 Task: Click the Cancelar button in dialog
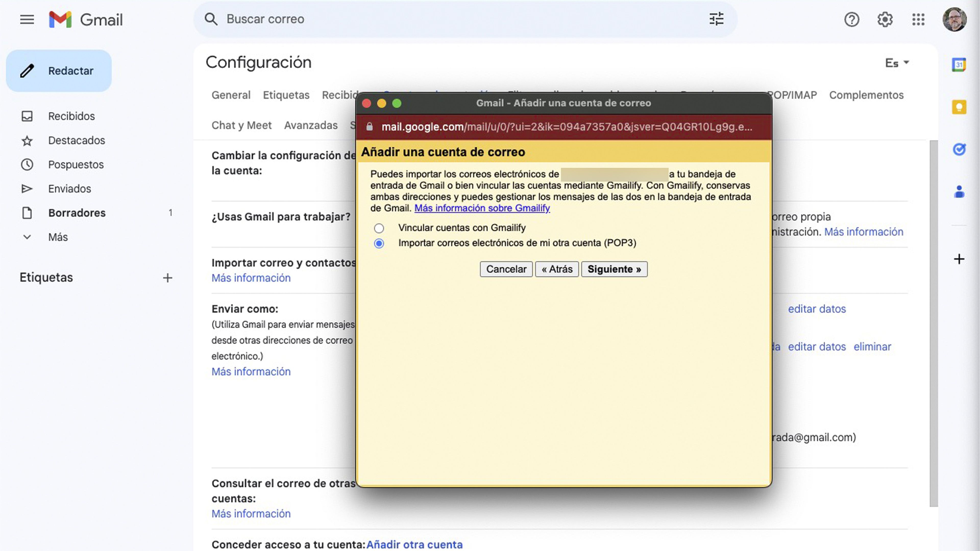(506, 269)
